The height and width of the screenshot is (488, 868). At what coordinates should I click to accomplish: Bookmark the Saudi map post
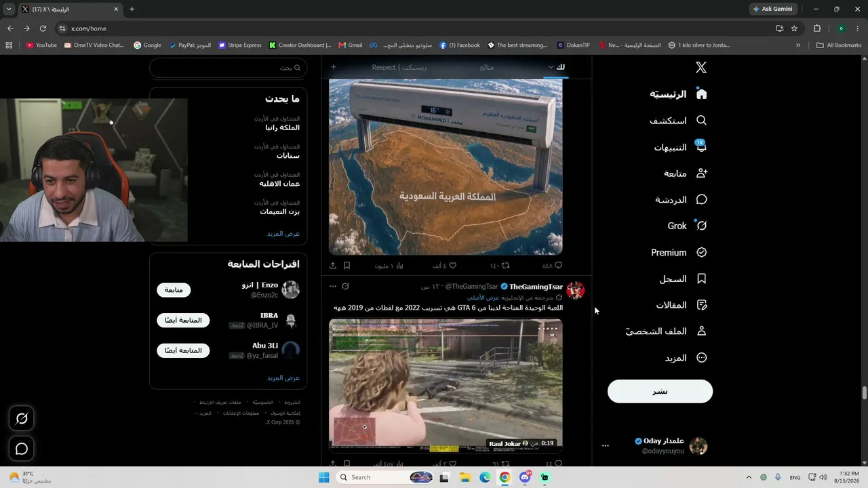tap(347, 266)
